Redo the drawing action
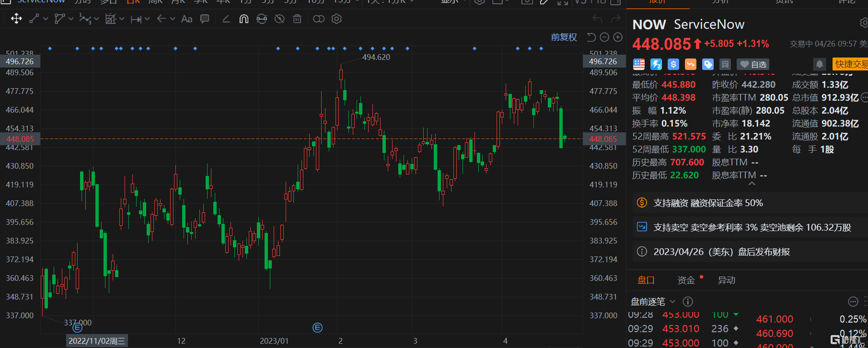Viewport: 868px width, 348px height. pyautogui.click(x=616, y=19)
